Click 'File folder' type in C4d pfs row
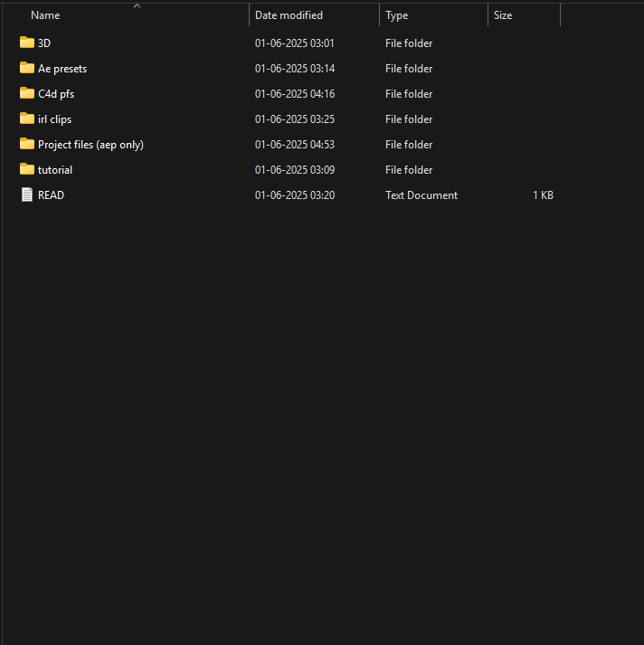644x645 pixels. 409,94
